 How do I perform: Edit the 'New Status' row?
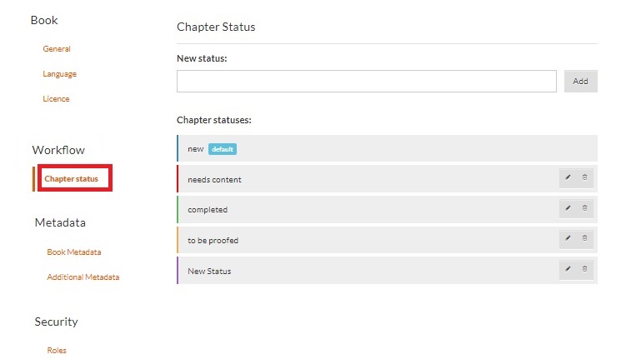(568, 270)
